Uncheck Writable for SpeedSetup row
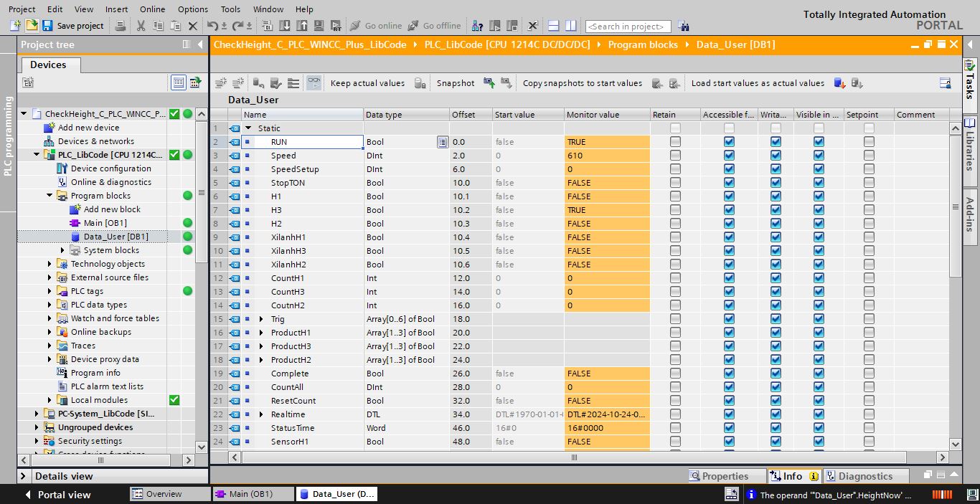 pos(776,169)
